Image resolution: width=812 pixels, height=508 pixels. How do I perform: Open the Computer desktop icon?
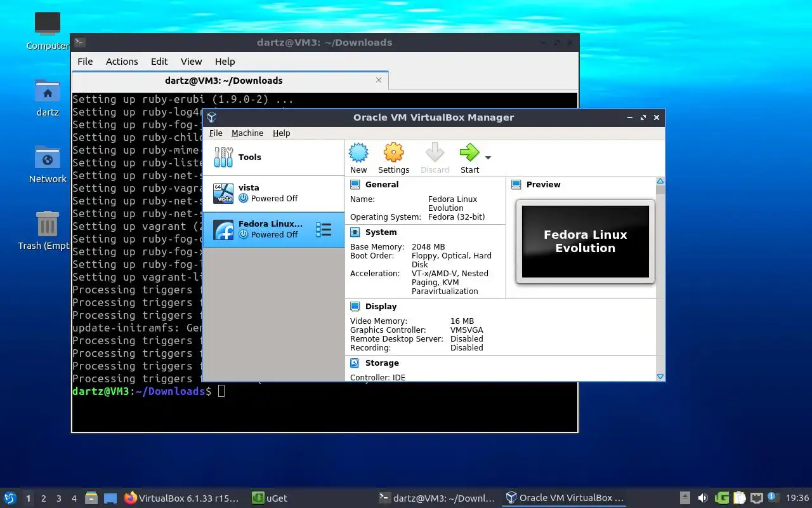pos(48,30)
